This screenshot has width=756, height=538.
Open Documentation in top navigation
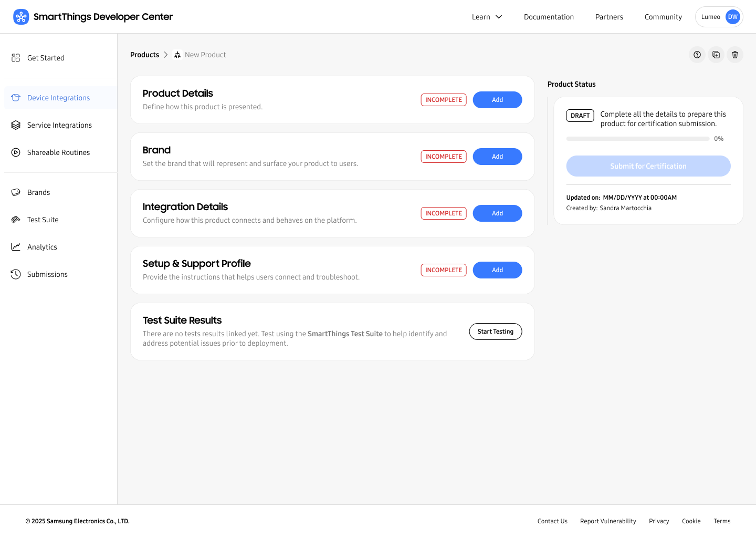549,17
